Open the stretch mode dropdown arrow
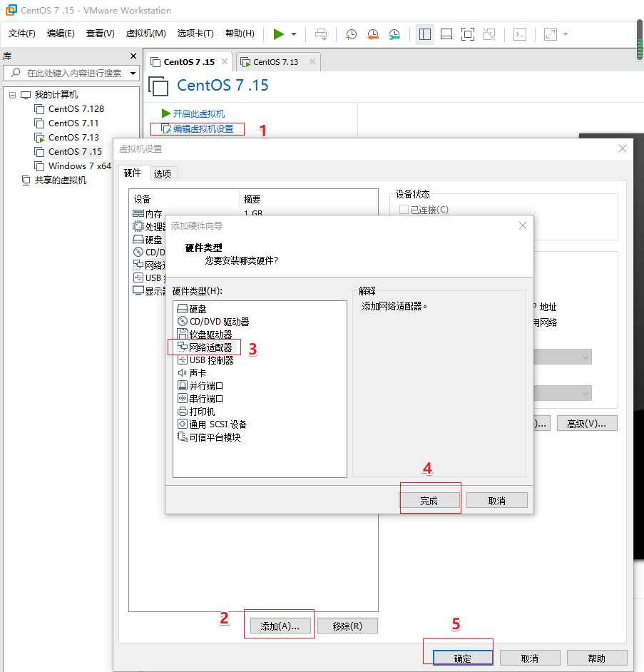644x672 pixels. (564, 34)
